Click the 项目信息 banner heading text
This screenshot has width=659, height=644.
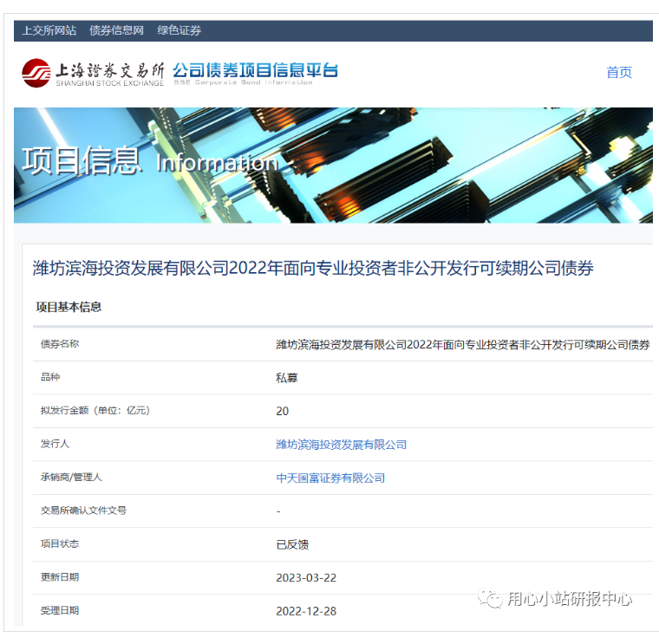81,162
